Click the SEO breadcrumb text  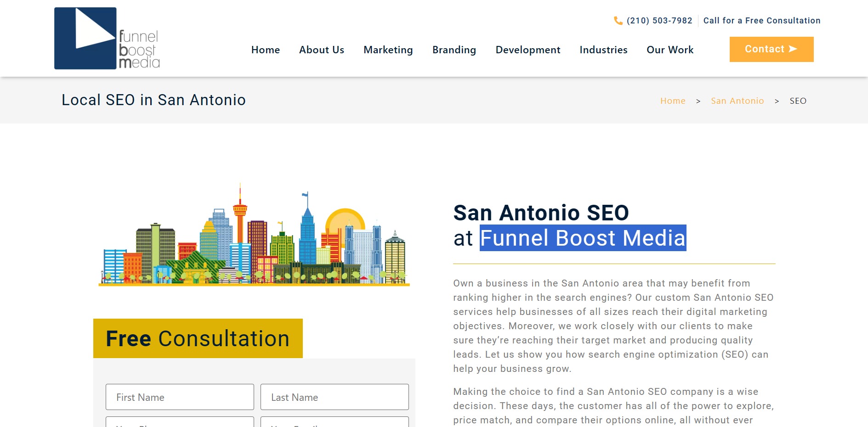point(798,101)
